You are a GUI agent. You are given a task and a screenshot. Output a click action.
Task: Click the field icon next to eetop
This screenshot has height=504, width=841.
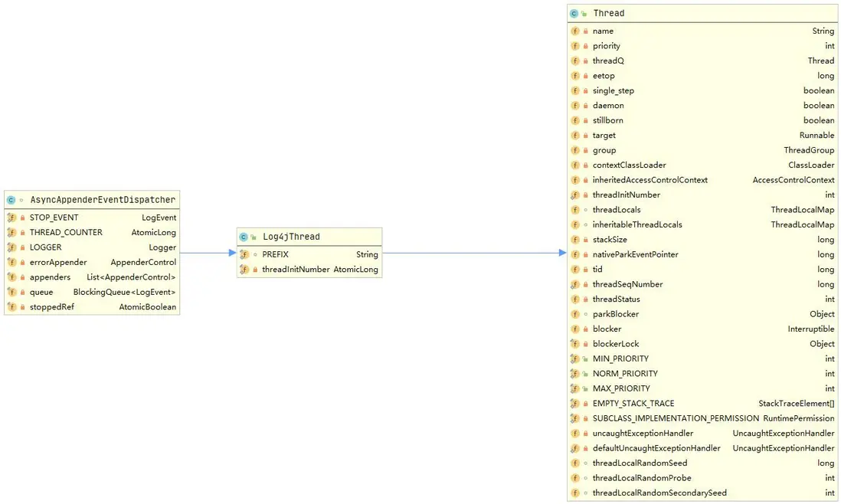tap(575, 76)
